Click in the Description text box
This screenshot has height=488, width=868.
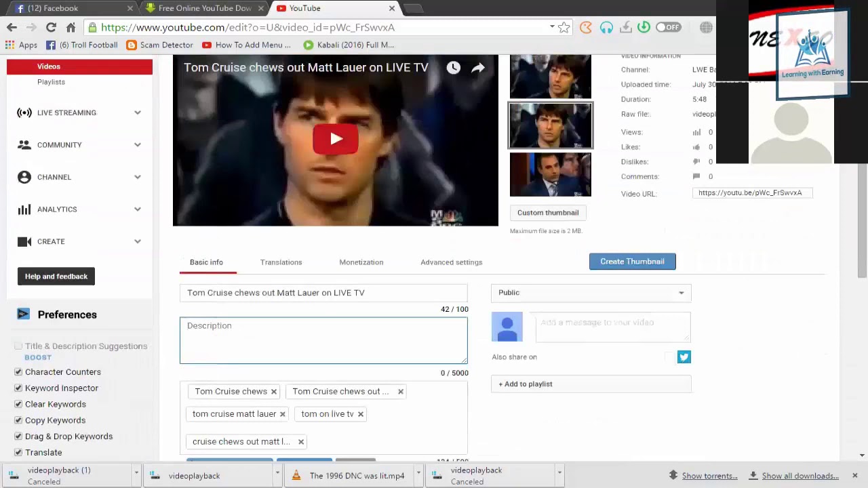tap(323, 340)
